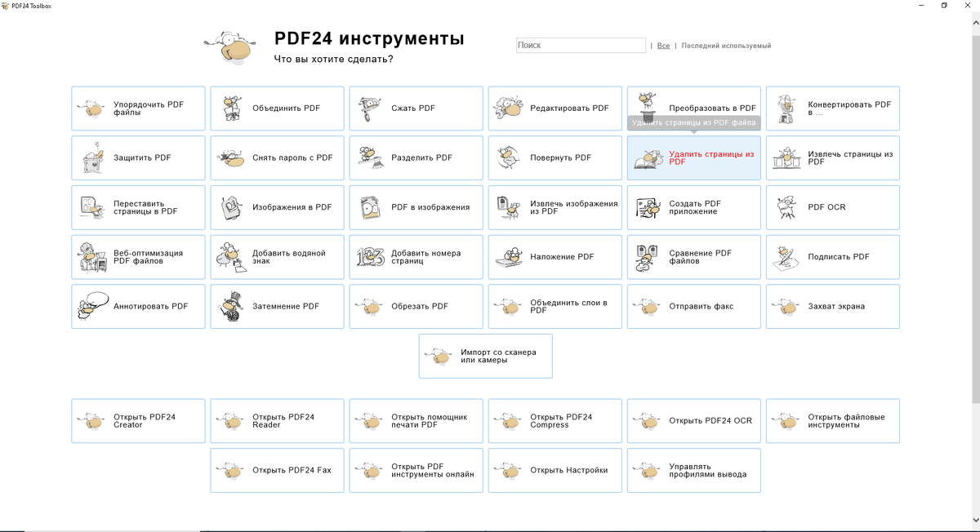Select the Создать PDF приложение tile
Screen dimensions: 980x532
click(693, 207)
